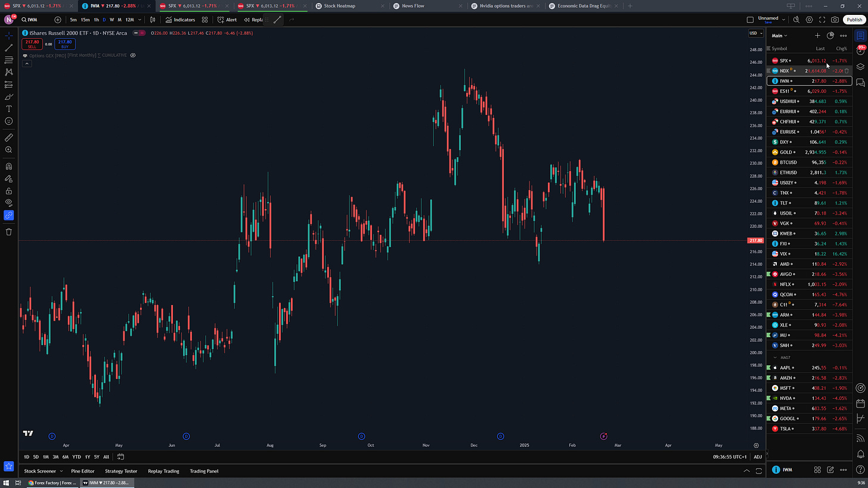Create an Alert
Screen dimensions: 868x488
[x=227, y=20]
